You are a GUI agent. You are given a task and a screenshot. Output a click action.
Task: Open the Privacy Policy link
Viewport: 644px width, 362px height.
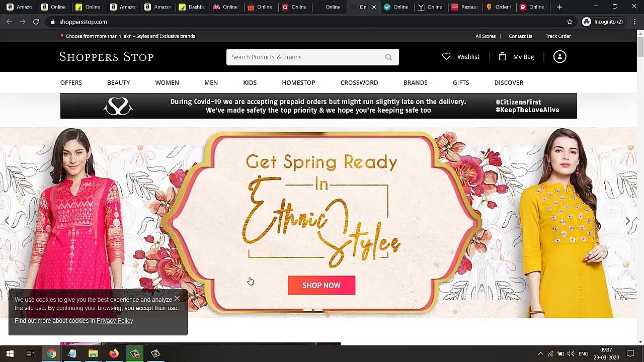115,321
